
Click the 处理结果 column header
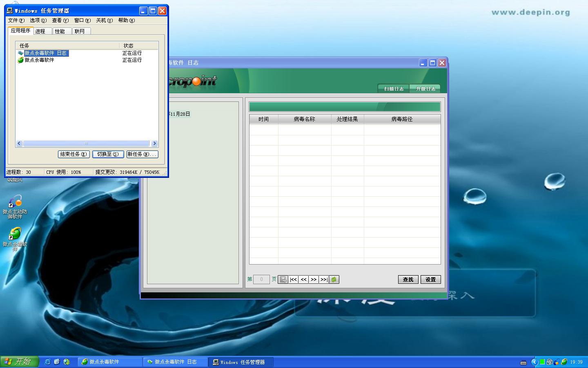click(347, 119)
